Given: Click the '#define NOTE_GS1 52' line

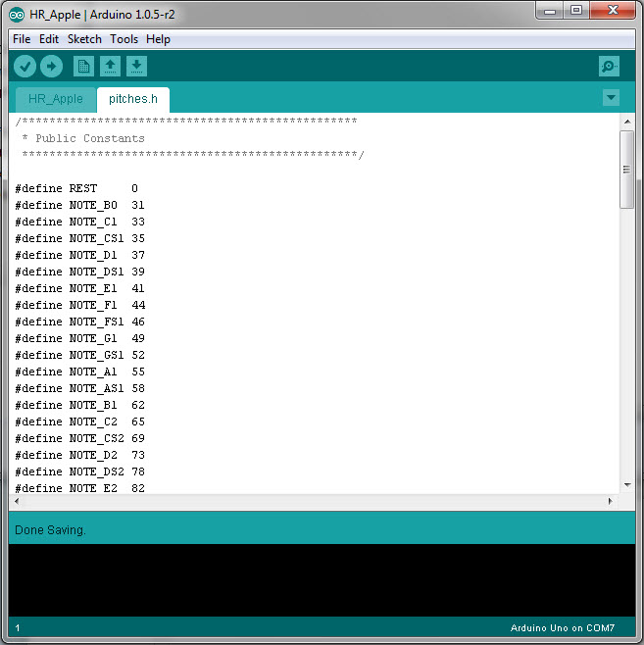Looking at the screenshot, I should click(x=79, y=355).
